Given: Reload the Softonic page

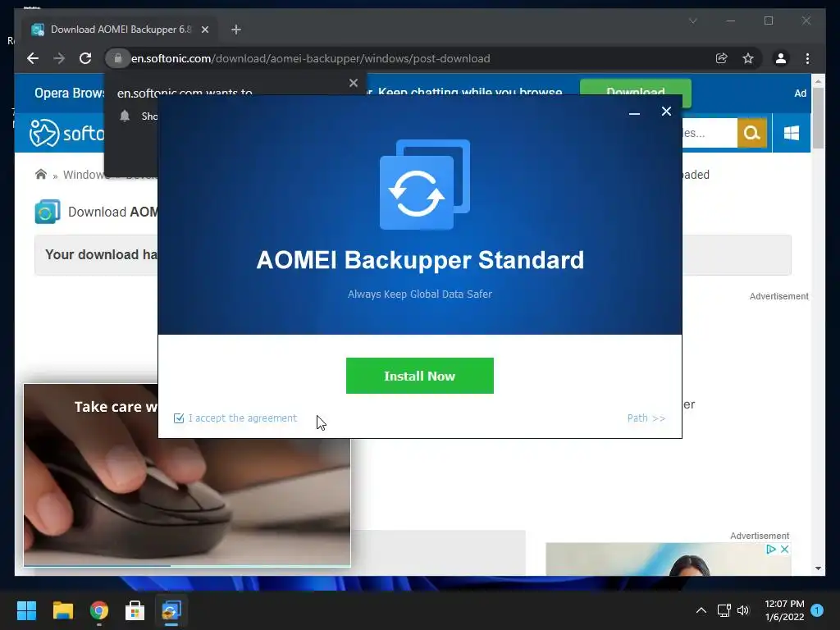Looking at the screenshot, I should coord(85,58).
